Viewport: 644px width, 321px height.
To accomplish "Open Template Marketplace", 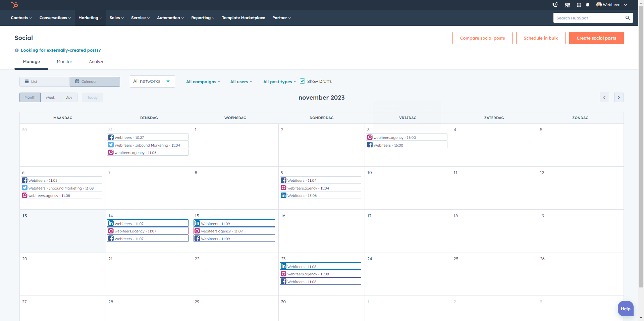I will click(x=244, y=18).
